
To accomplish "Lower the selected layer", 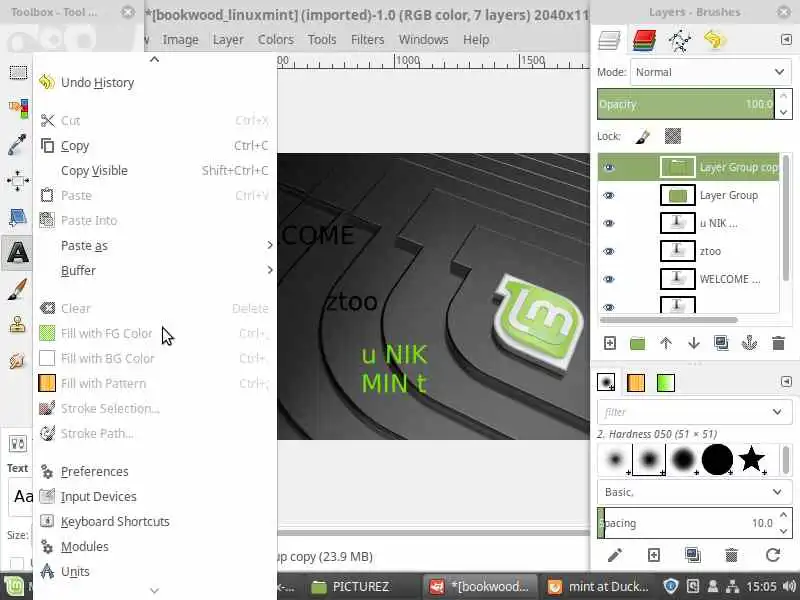I will tap(693, 343).
